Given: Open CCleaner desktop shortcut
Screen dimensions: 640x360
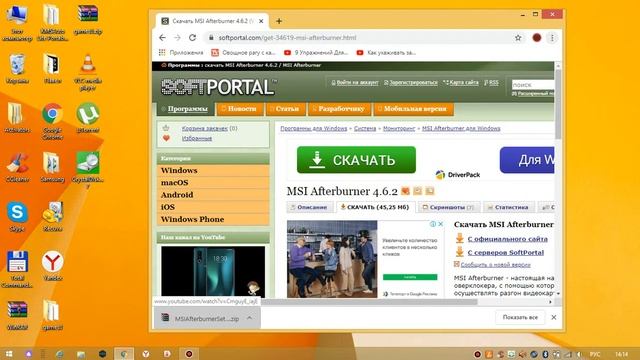Looking at the screenshot, I should (17, 167).
